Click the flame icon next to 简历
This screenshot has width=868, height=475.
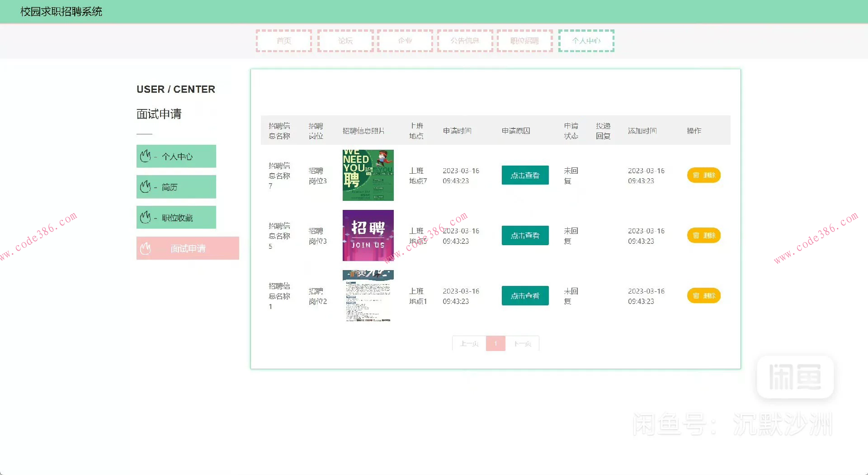pos(145,186)
